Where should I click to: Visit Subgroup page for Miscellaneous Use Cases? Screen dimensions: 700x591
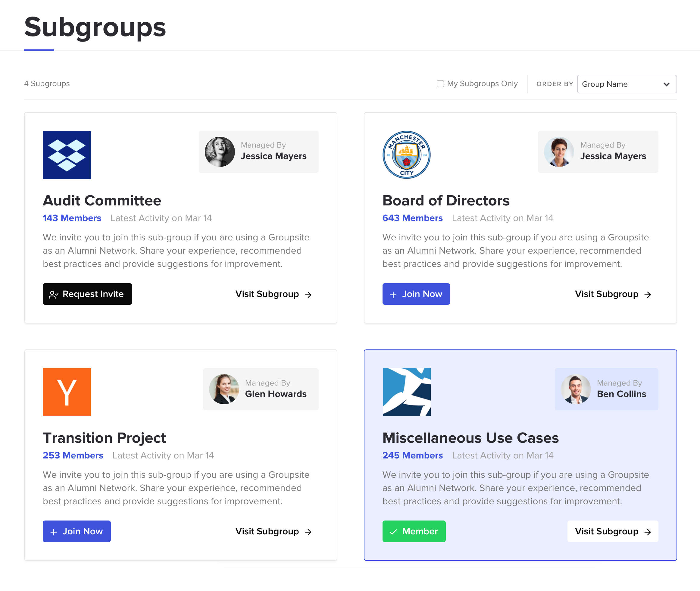[x=611, y=531]
